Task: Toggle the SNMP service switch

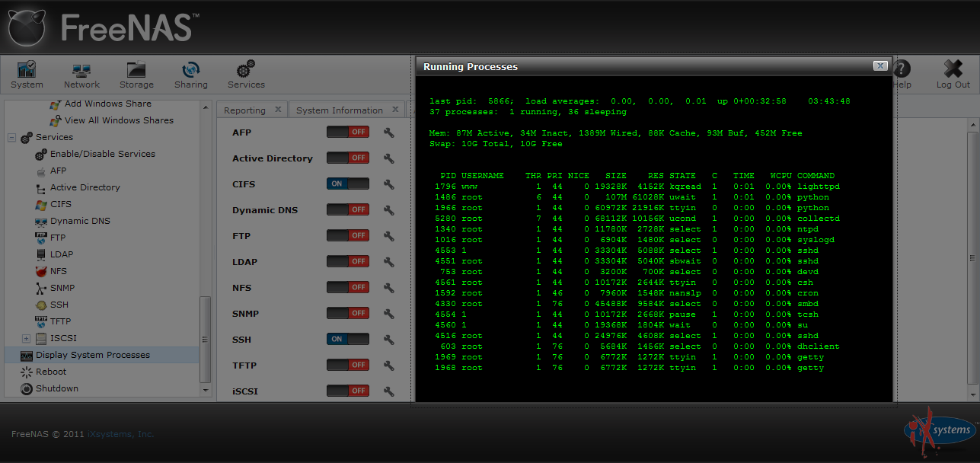Action: (348, 314)
